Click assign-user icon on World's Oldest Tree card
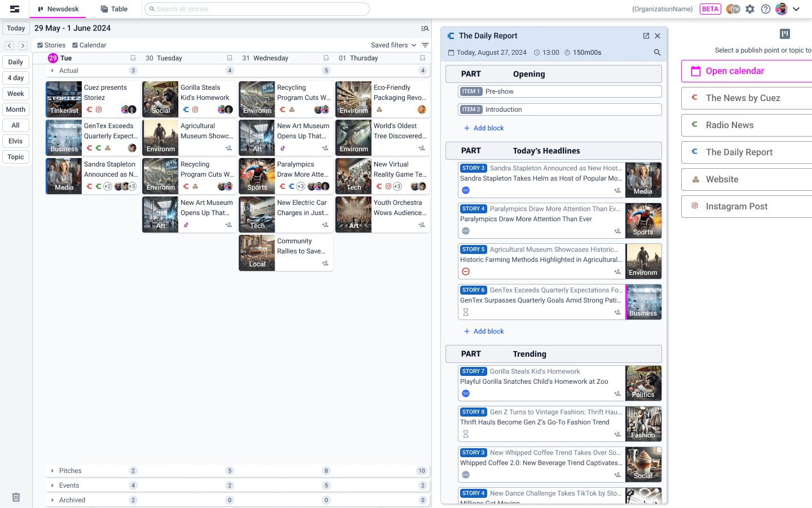Image resolution: width=812 pixels, height=508 pixels. pos(422,148)
